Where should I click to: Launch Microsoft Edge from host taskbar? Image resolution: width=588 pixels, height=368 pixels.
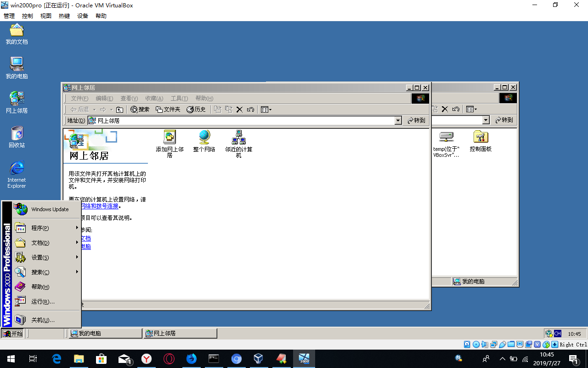point(57,359)
